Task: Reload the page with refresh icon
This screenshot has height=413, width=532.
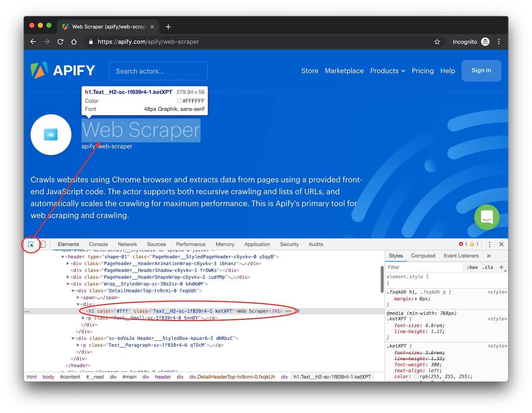Action: point(60,42)
